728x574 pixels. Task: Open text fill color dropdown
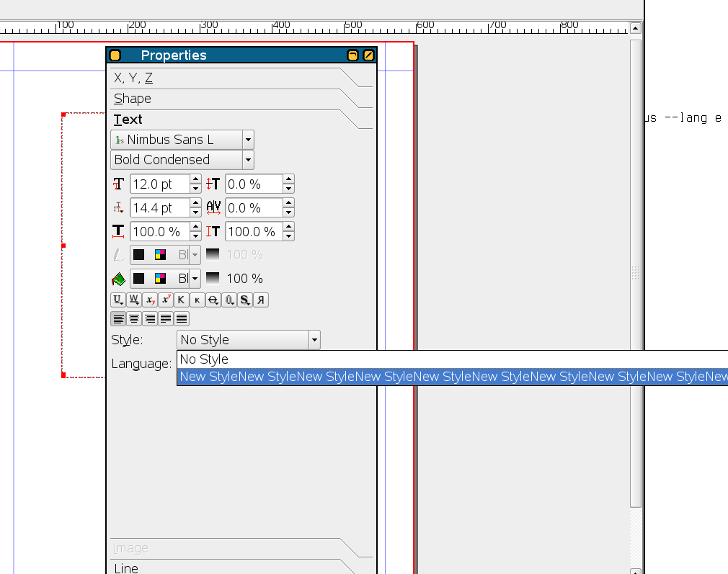click(195, 279)
